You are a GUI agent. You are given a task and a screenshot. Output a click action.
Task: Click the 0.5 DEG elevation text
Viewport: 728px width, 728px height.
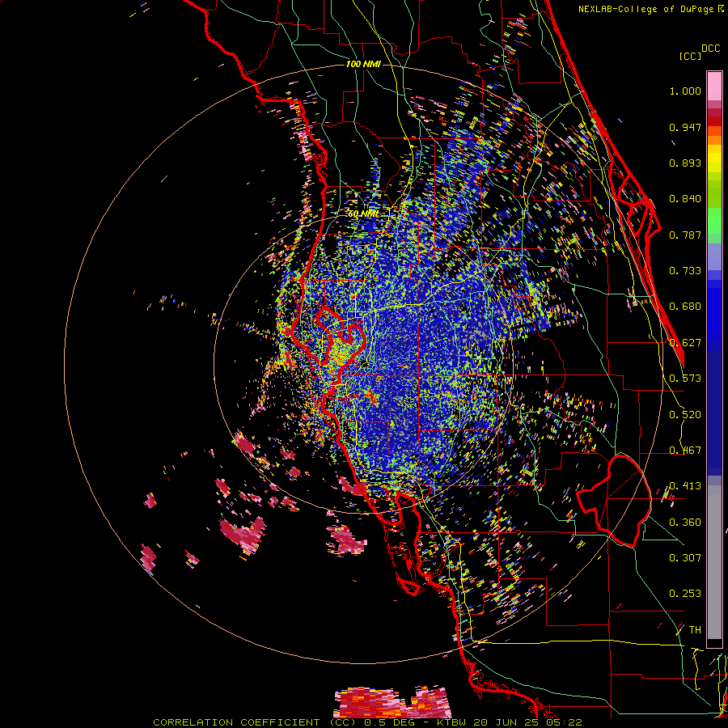point(389,722)
